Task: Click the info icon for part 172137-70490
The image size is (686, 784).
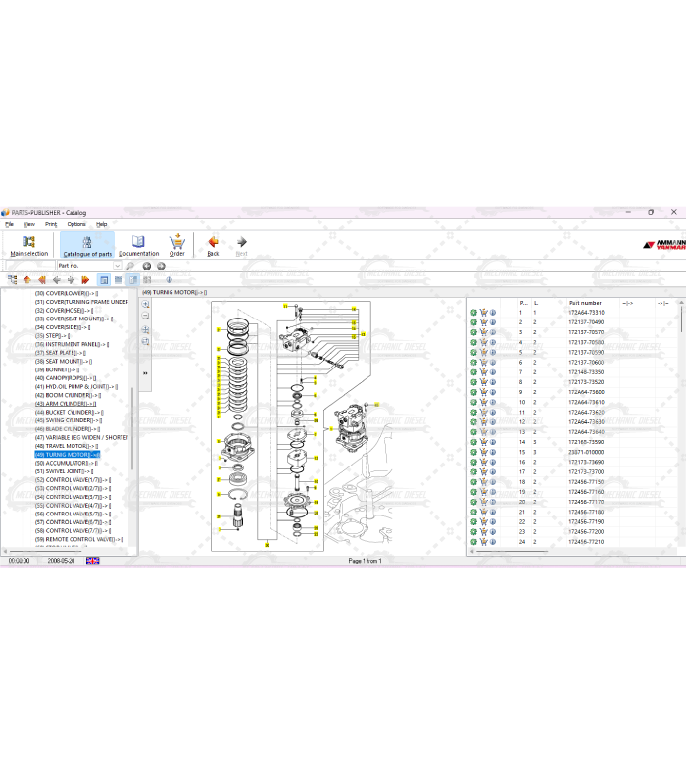Action: (x=492, y=322)
